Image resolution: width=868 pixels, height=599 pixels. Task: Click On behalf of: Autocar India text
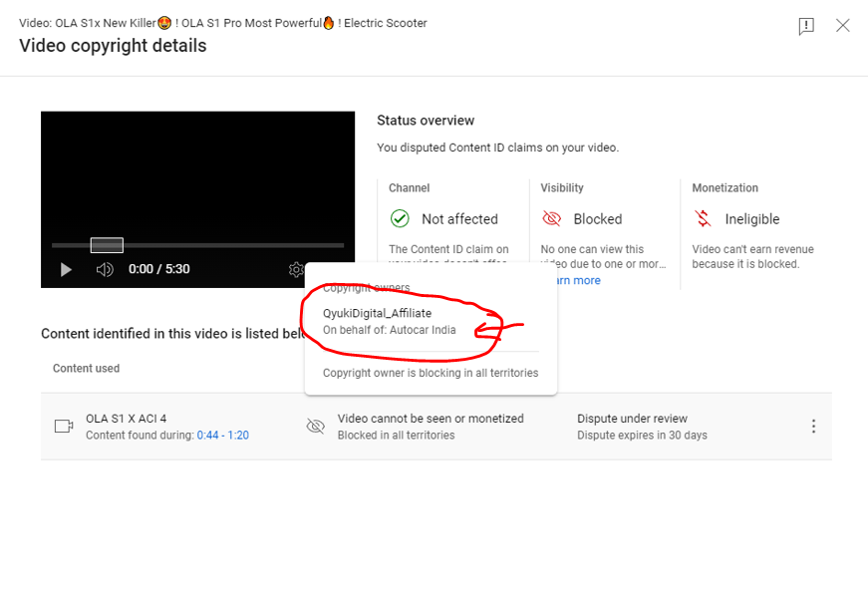390,330
